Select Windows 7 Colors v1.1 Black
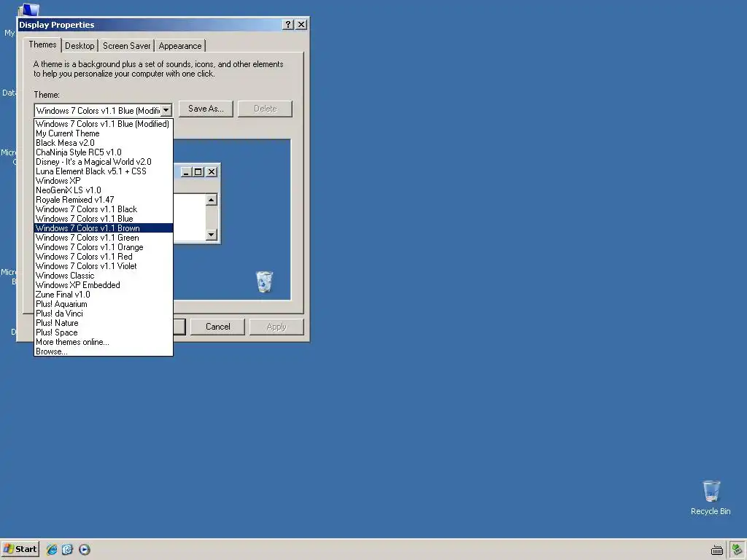Screen dimensions: 747x560 point(104,209)
